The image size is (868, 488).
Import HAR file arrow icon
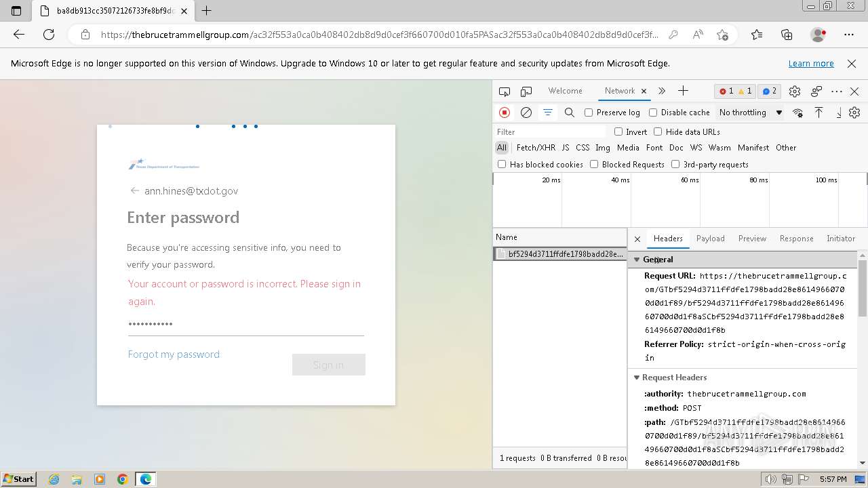(819, 113)
